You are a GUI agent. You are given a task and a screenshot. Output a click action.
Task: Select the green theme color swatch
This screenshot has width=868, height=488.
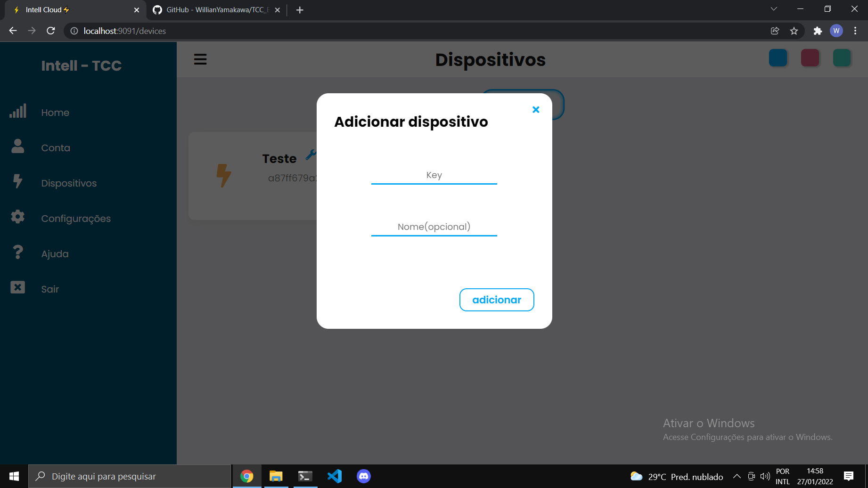pyautogui.click(x=842, y=58)
